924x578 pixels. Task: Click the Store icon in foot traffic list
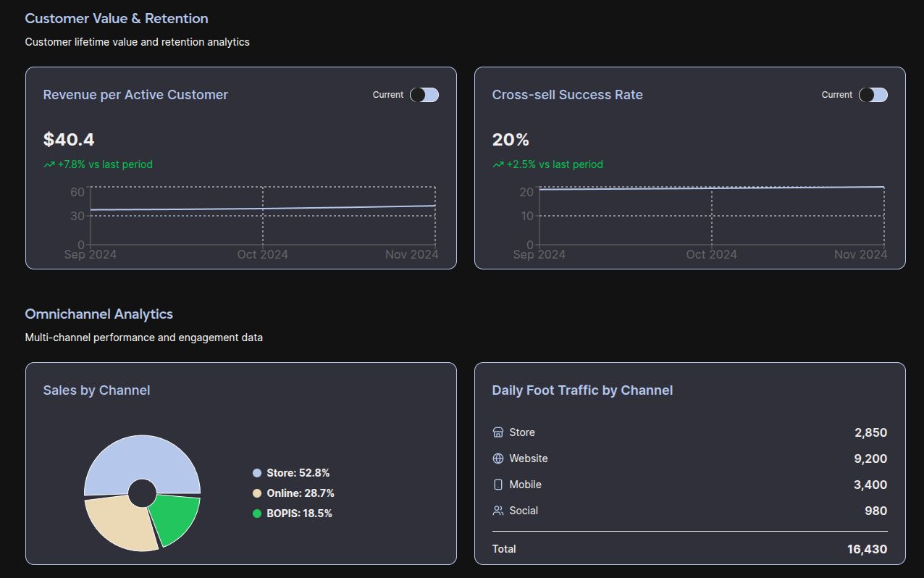497,432
